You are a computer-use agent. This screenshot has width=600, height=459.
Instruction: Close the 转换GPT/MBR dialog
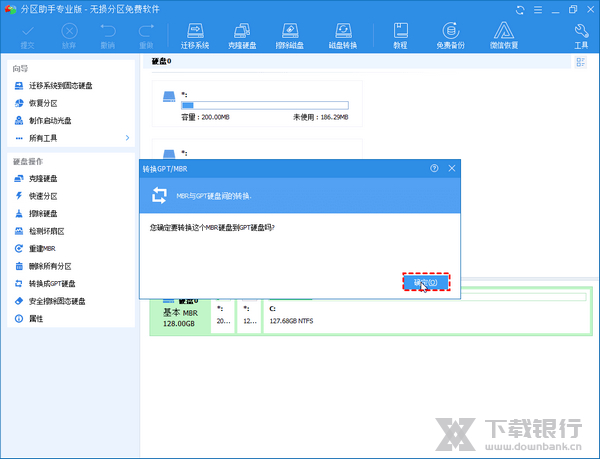point(452,168)
